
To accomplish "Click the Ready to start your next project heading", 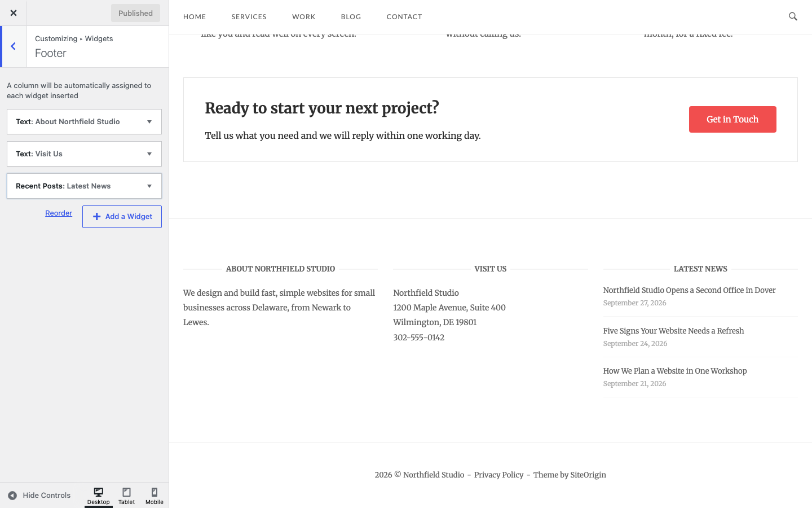I will 322,108.
